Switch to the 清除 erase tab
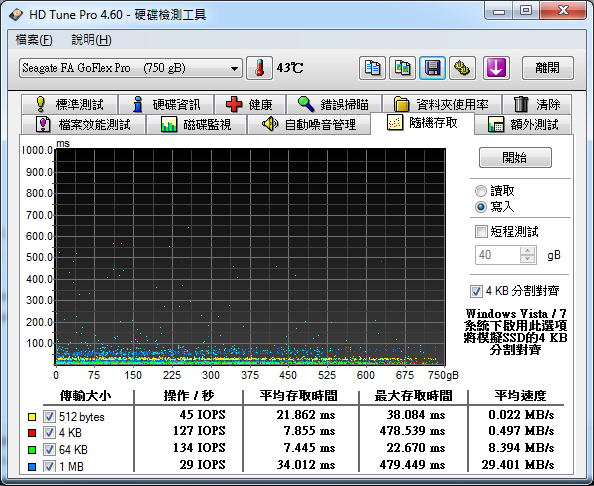Screen dimensions: 594x486 (x=537, y=104)
